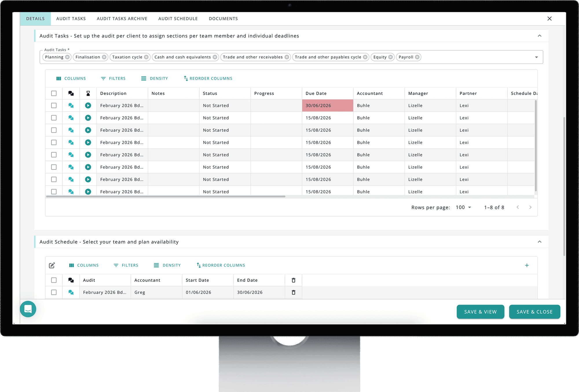Click the 01/06/2026 start date cell
Screen dimensions: 579x392
208,292
